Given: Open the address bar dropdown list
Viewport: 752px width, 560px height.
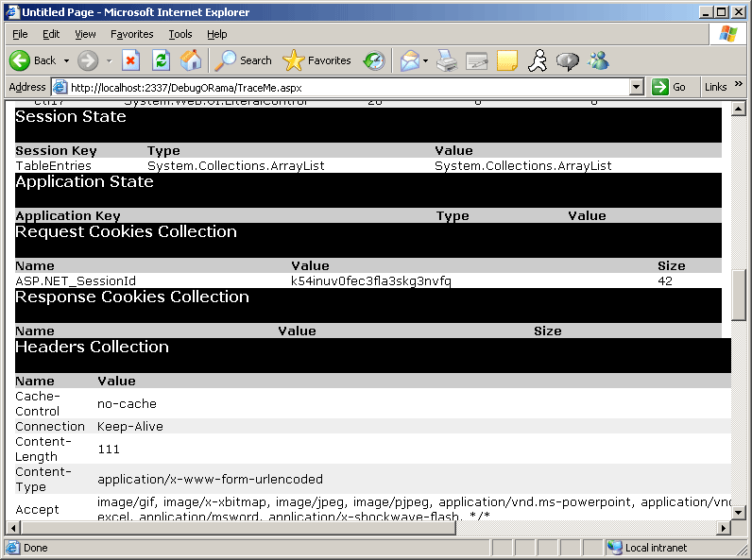Looking at the screenshot, I should pos(636,87).
